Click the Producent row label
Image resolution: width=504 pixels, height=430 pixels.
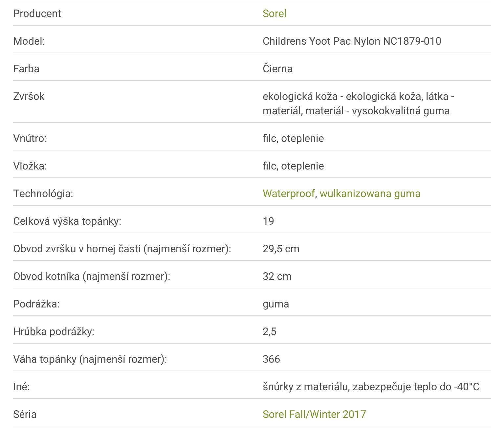tap(37, 13)
